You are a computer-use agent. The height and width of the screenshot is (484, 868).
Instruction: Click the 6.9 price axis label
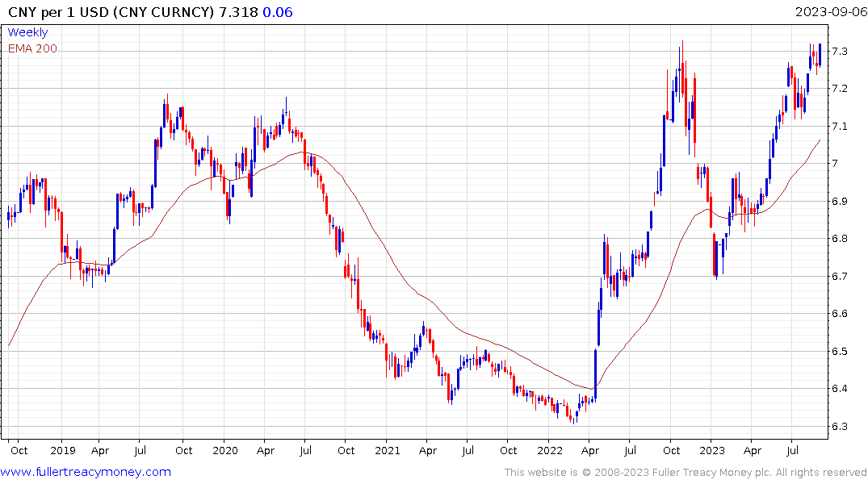coord(839,202)
